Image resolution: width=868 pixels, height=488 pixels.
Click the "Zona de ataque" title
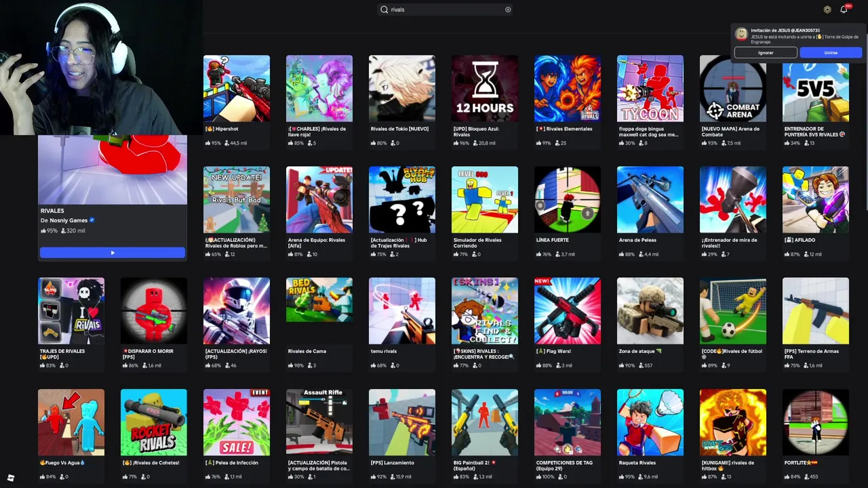(x=637, y=351)
